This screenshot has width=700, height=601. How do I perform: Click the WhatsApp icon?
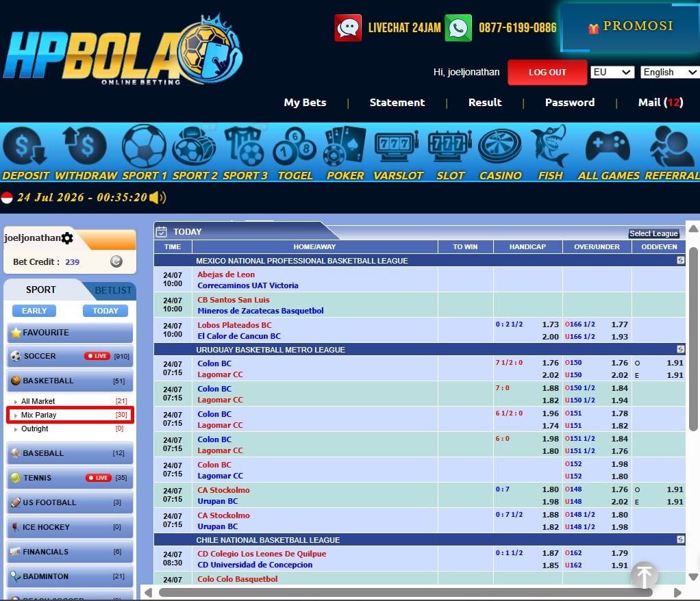tap(458, 27)
